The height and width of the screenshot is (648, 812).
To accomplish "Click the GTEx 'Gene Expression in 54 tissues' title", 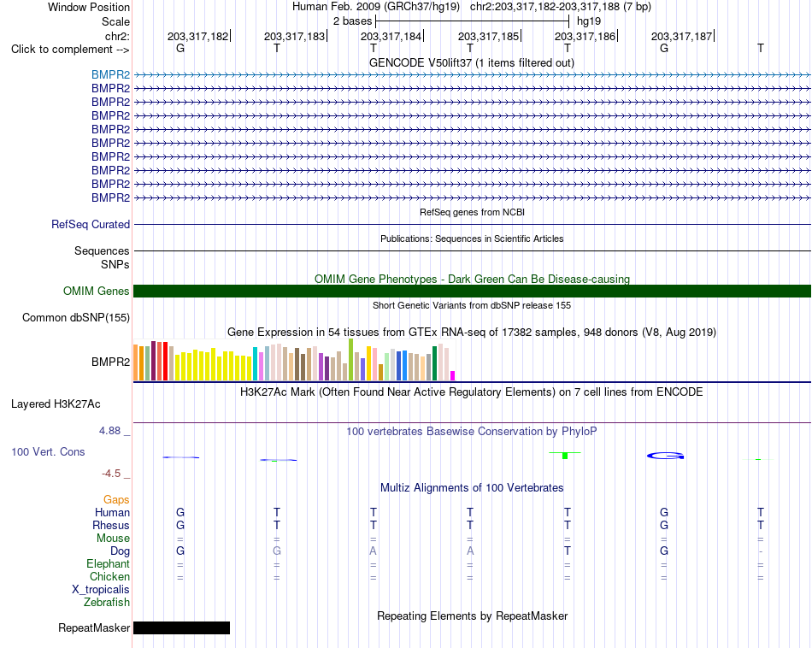I will (472, 332).
